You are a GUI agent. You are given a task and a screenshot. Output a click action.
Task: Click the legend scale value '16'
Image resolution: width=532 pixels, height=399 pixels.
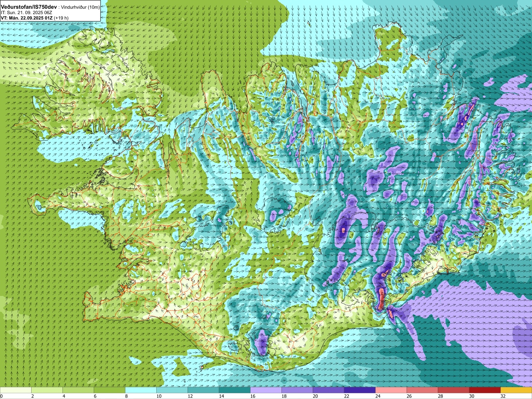pyautogui.click(x=253, y=396)
